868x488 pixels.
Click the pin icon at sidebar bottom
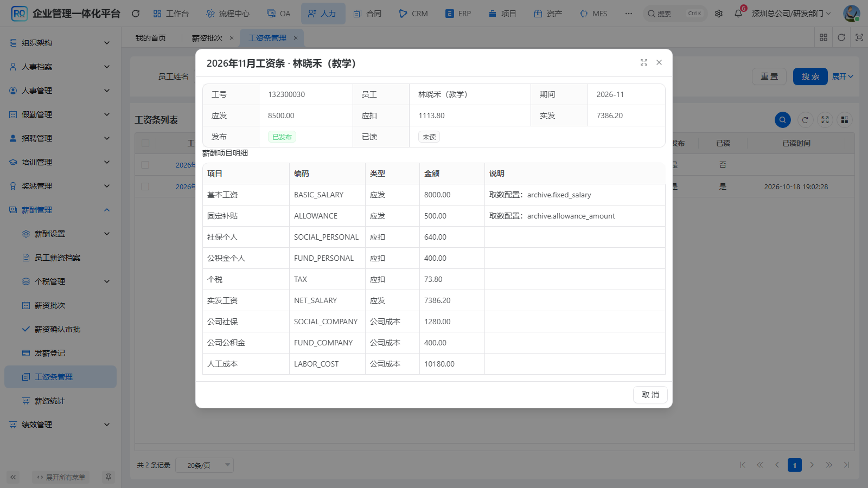[x=108, y=477]
